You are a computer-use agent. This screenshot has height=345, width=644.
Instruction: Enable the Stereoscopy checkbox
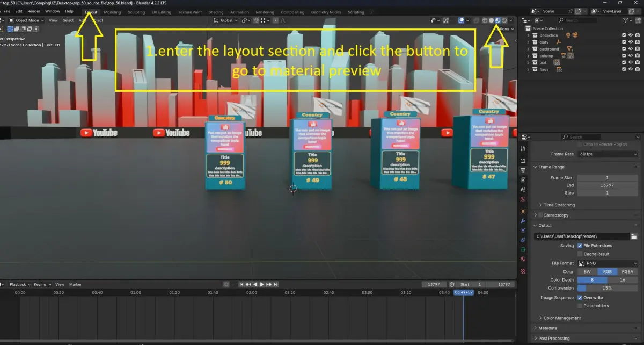(x=540, y=215)
